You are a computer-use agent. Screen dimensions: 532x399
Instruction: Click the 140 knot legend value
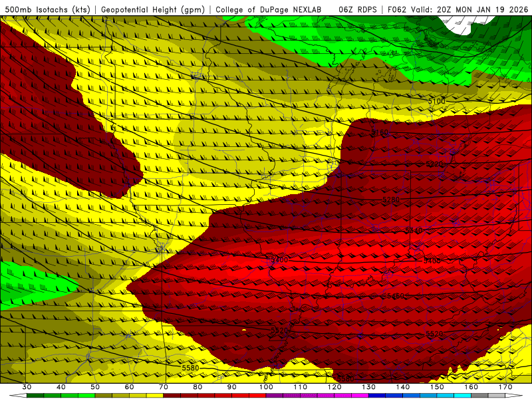(x=403, y=387)
